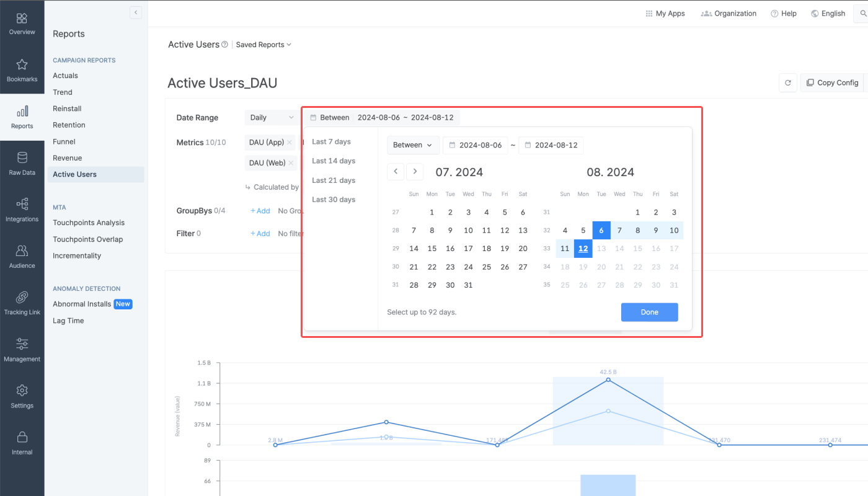
Task: Remove the DAU (Web) metric
Action: 291,163
